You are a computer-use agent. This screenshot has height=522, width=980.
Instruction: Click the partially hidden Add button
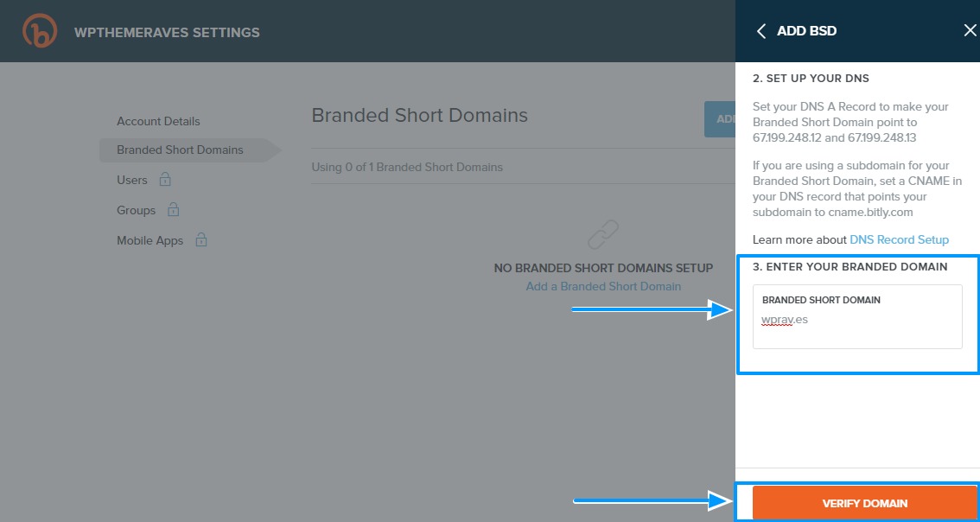720,119
